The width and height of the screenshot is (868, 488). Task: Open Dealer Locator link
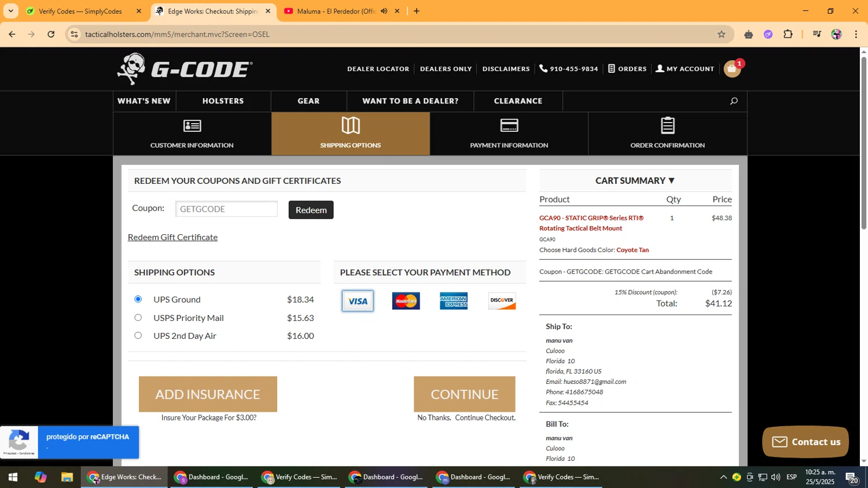[378, 69]
